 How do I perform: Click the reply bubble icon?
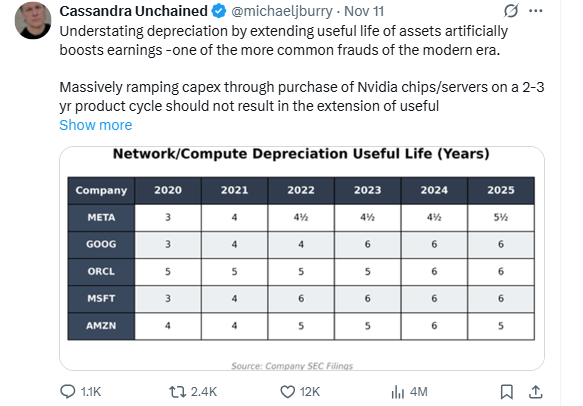[x=68, y=392]
